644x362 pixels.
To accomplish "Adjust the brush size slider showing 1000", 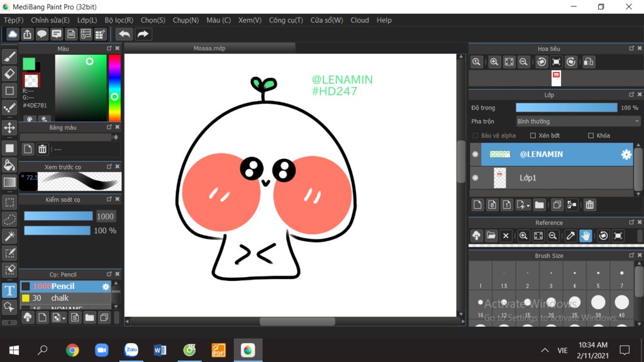I will point(58,216).
